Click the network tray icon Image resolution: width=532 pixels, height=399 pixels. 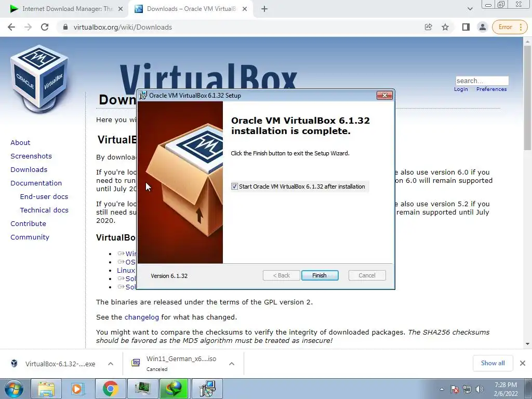pyautogui.click(x=467, y=390)
